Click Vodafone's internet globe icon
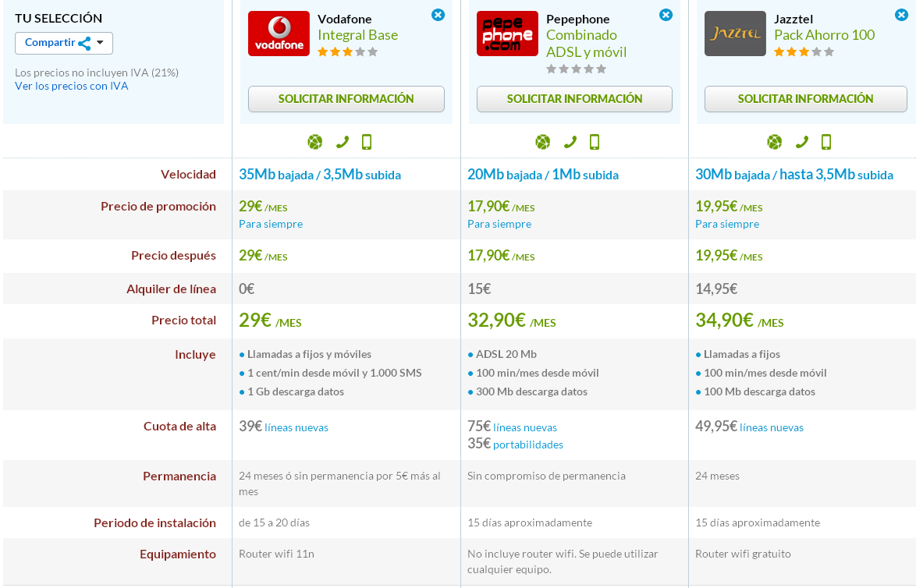The image size is (916, 588). click(315, 142)
